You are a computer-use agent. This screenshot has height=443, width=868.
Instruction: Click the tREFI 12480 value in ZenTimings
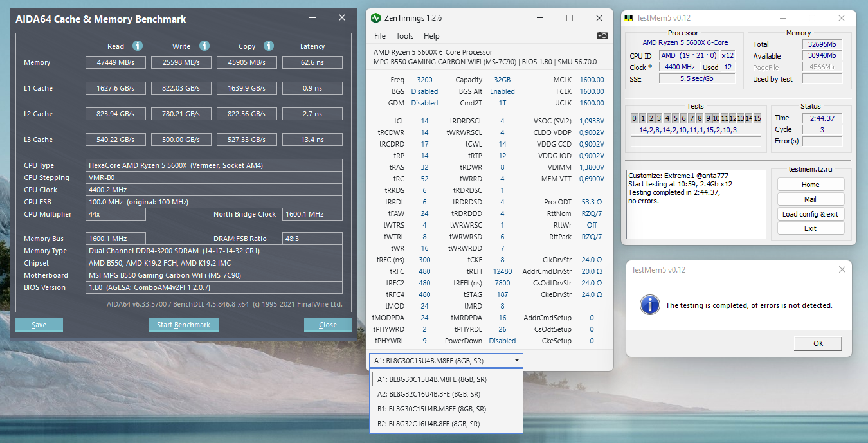point(502,271)
